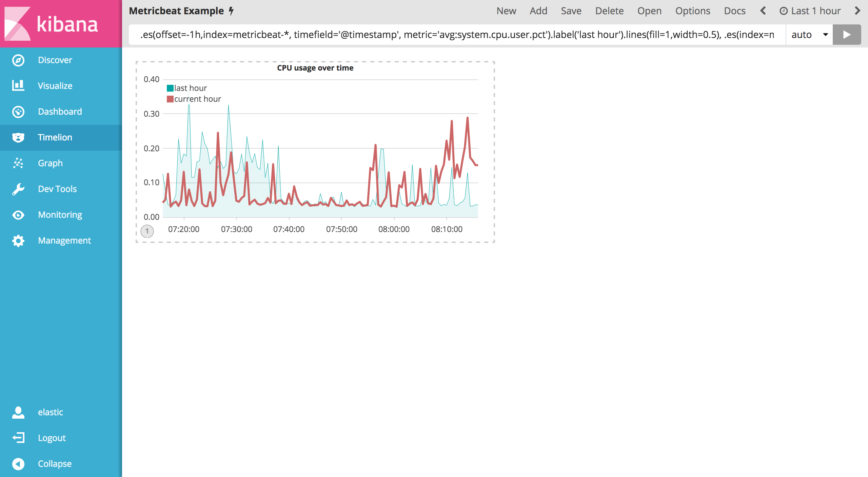Run the Timelion expression play button

click(847, 35)
